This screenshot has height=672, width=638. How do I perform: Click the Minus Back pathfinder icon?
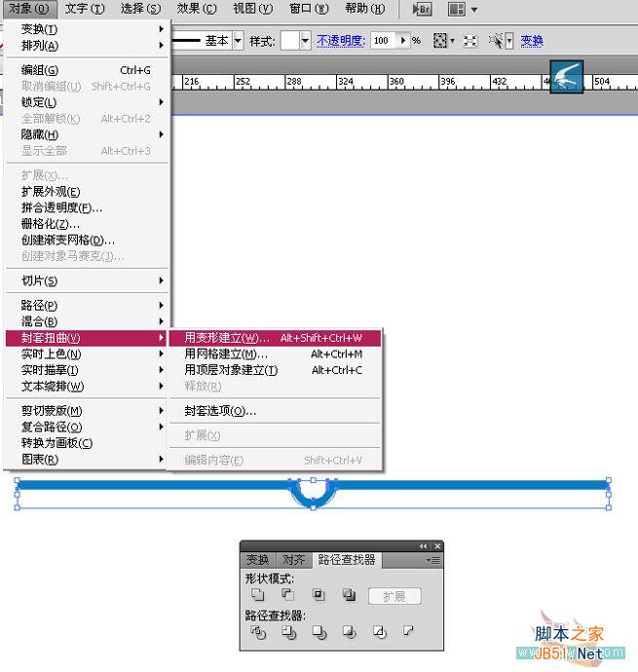408,631
